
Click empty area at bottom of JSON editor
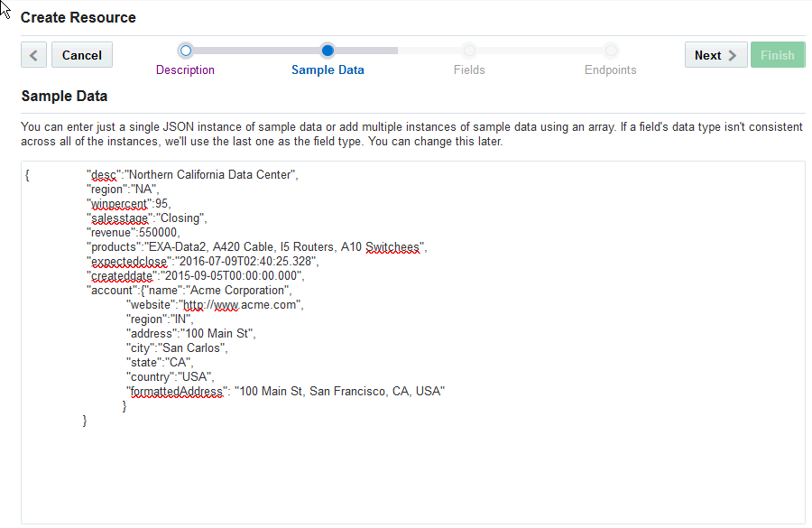(x=412, y=478)
